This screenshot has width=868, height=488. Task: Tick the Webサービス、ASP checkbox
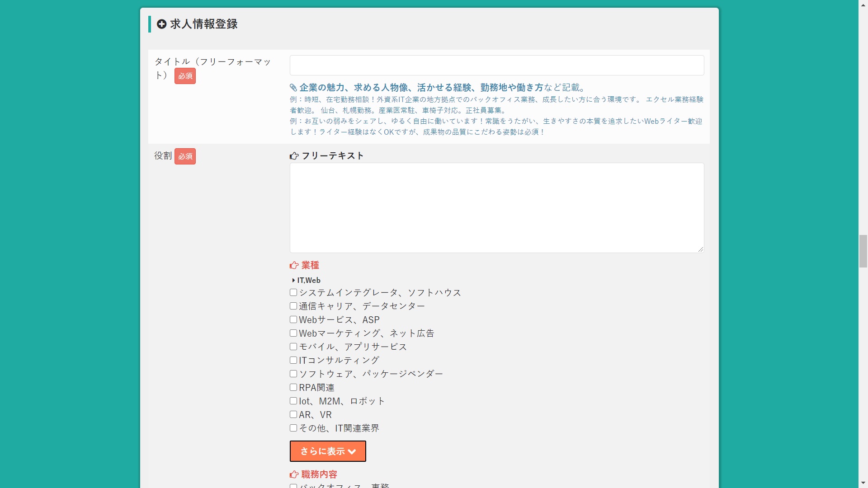coord(293,319)
